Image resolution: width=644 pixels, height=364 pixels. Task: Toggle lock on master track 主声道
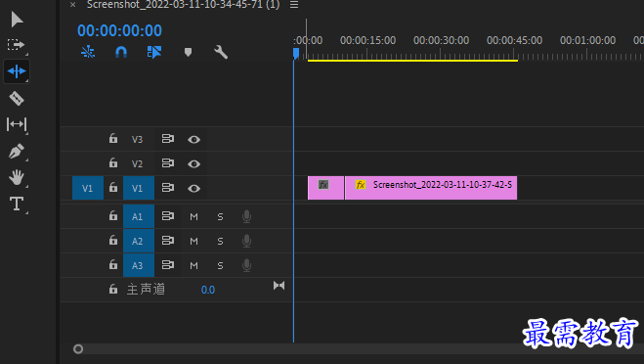113,289
